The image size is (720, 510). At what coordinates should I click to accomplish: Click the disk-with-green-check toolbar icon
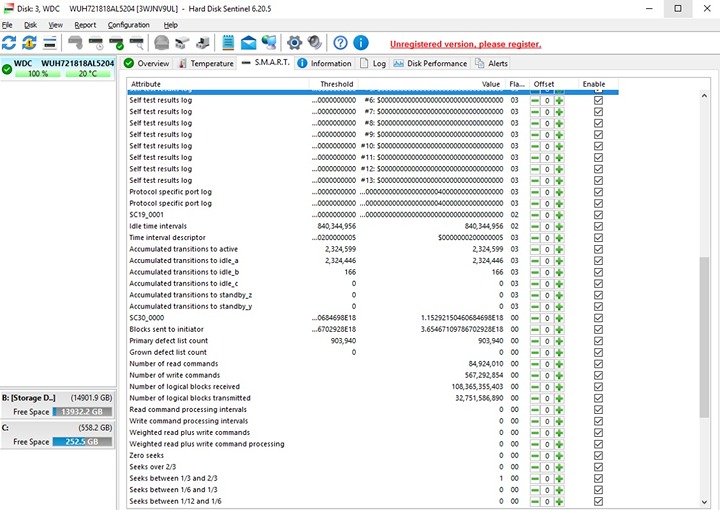[116, 43]
